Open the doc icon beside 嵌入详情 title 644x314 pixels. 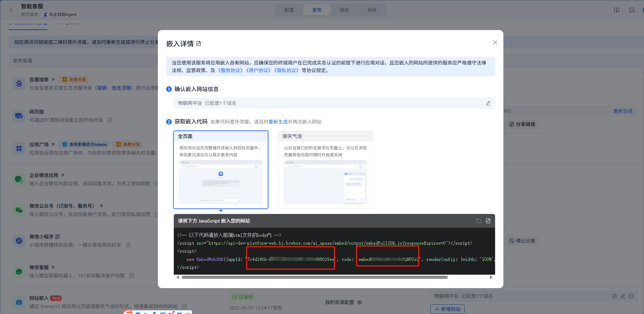tap(199, 43)
